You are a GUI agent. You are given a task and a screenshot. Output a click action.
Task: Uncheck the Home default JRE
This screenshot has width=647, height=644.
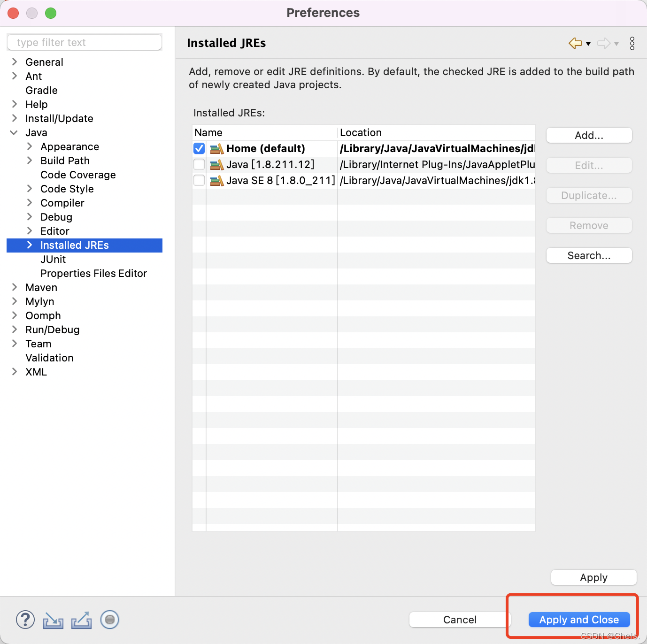pyautogui.click(x=199, y=148)
